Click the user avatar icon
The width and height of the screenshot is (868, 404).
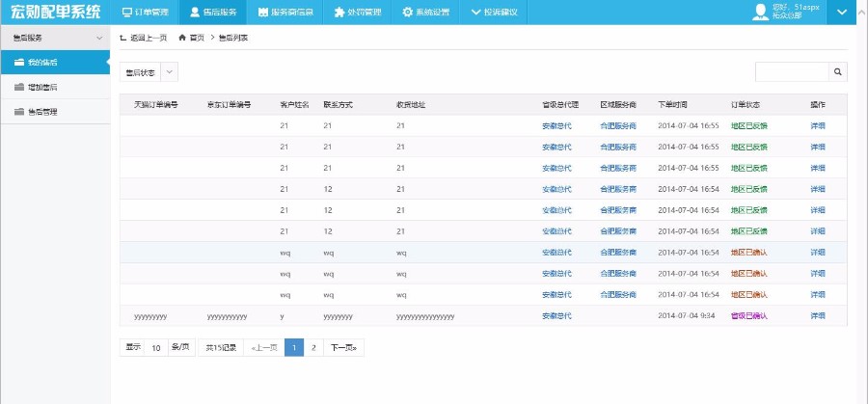pos(761,13)
